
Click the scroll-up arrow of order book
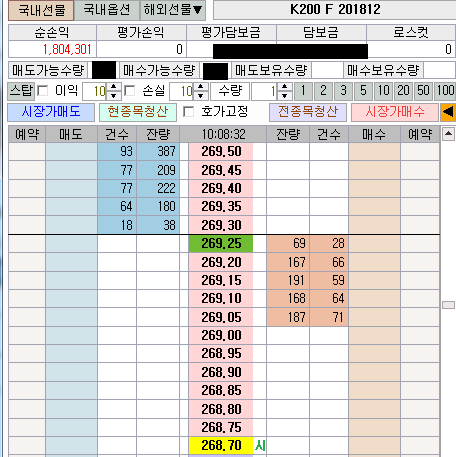(x=448, y=134)
